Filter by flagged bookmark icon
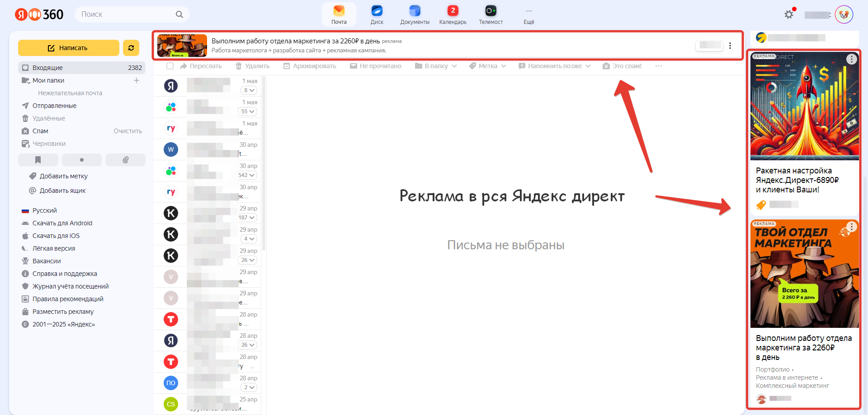 [38, 160]
